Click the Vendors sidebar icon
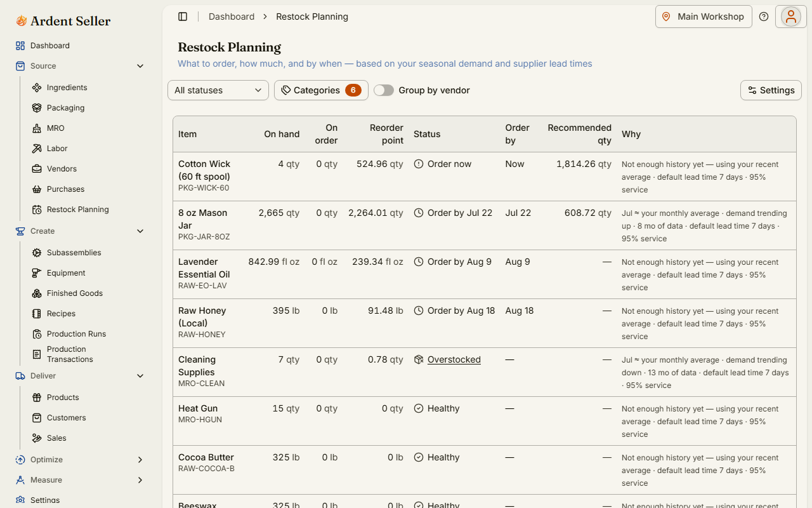This screenshot has height=508, width=812. point(37,169)
